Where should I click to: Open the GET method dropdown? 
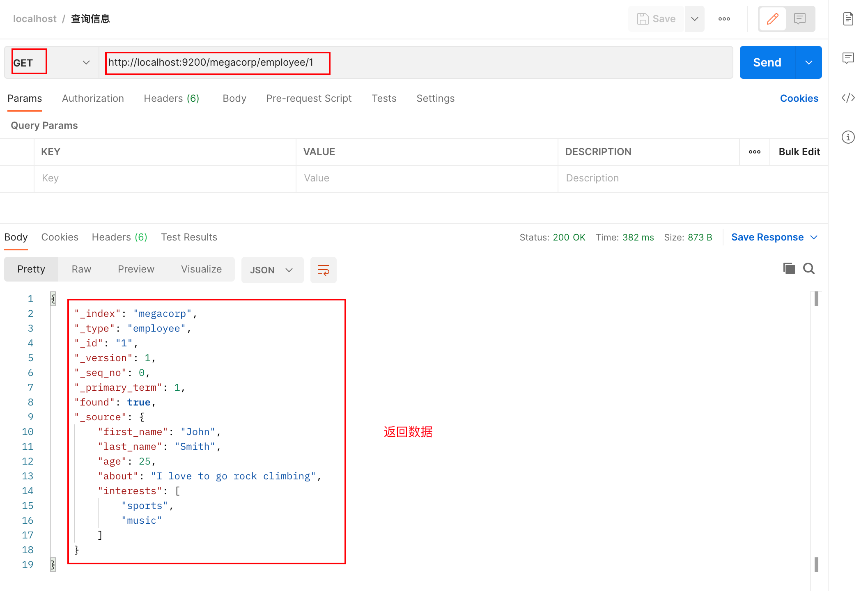51,62
